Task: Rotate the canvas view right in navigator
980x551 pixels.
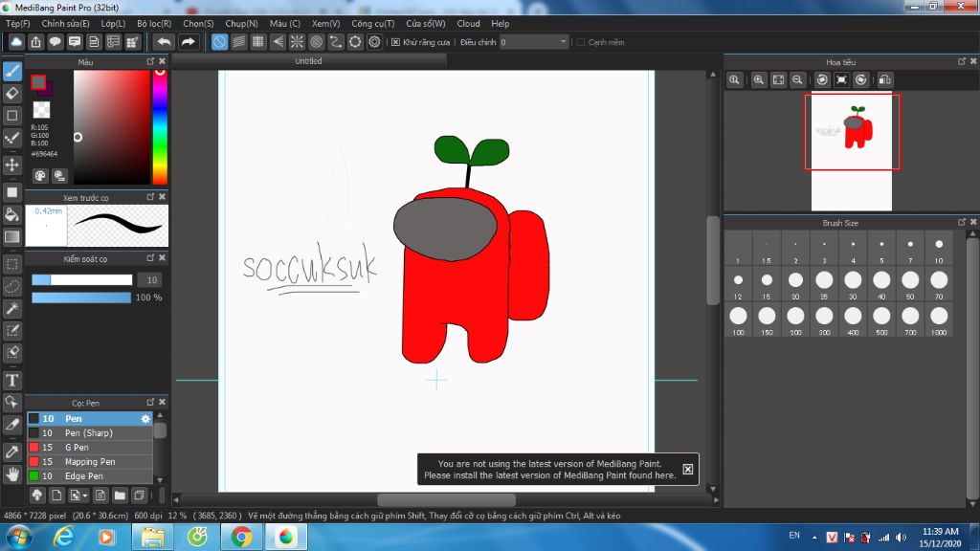Action: pyautogui.click(x=861, y=80)
